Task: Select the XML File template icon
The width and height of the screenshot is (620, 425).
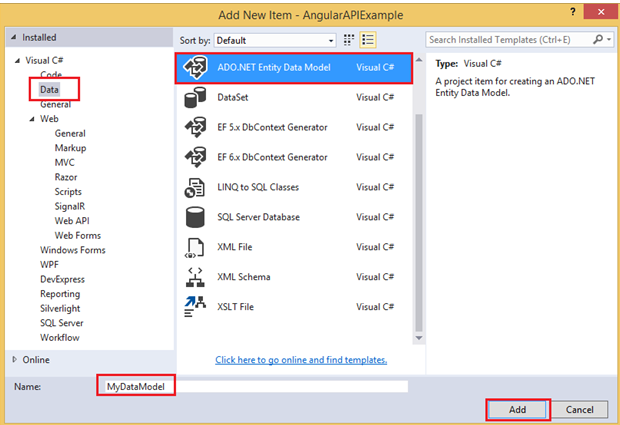Action: [195, 247]
